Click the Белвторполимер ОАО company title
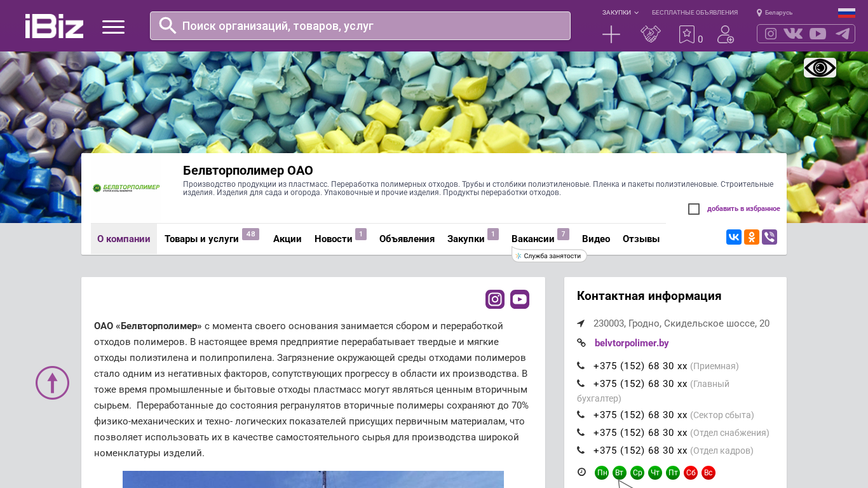 [248, 170]
